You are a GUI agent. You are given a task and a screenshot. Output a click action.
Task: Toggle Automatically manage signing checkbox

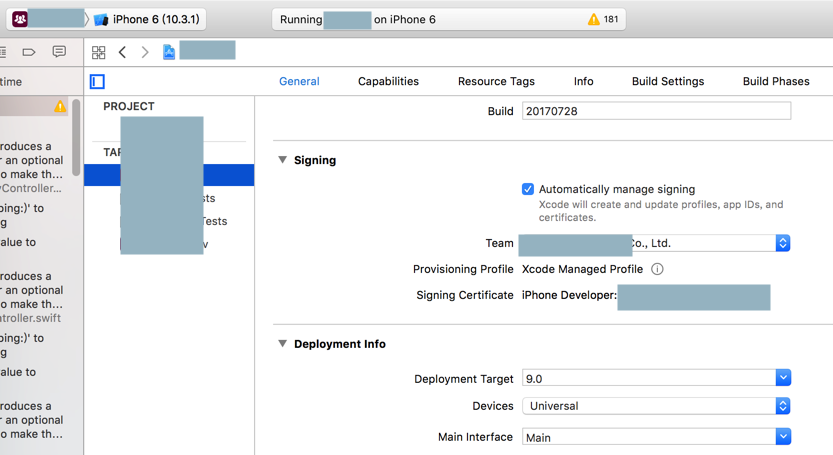point(528,189)
